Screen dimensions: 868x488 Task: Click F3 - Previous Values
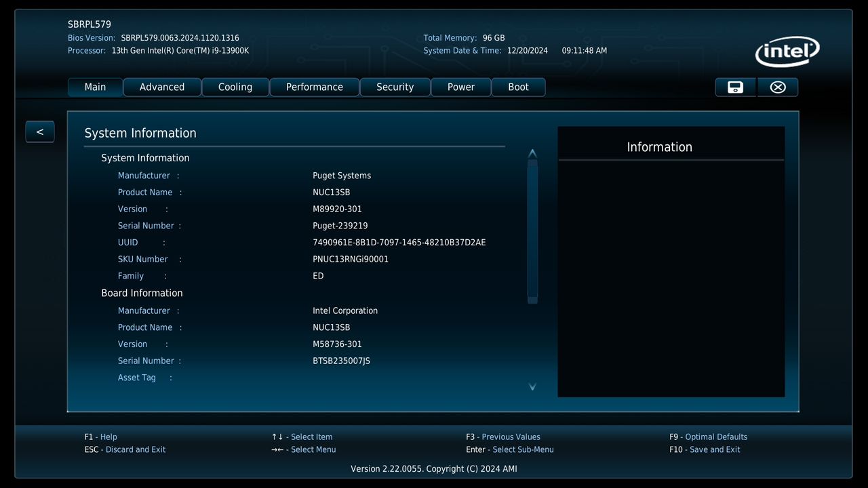(x=503, y=437)
